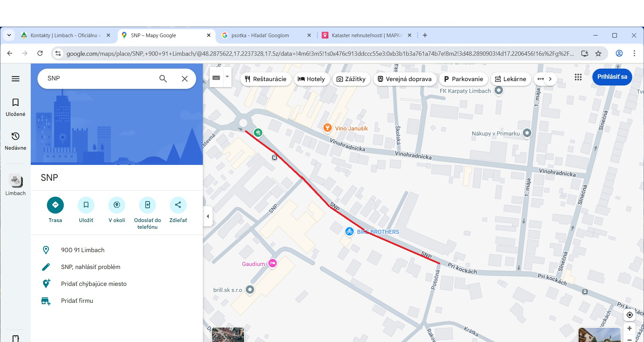The height and width of the screenshot is (342, 644).
Task: Open the browser tab list dropdown
Action: click(x=9, y=35)
